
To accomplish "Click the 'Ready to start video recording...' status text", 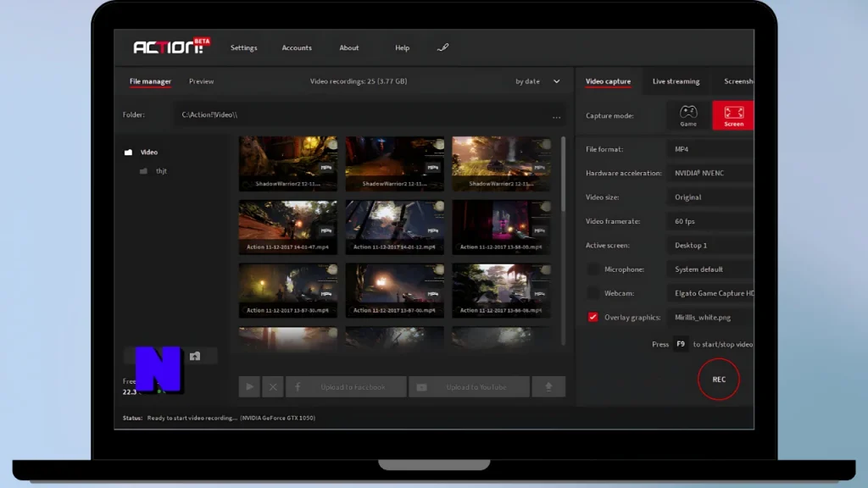I will point(192,418).
